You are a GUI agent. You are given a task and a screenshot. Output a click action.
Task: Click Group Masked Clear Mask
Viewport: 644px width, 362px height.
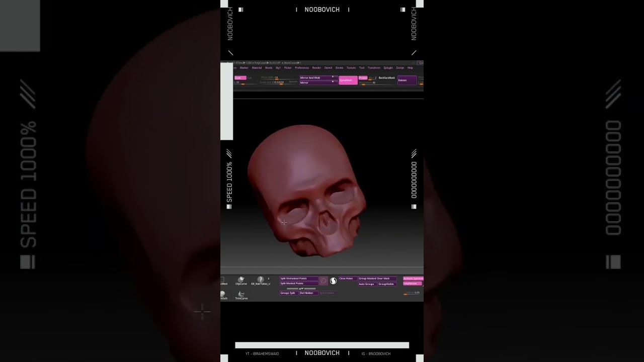[377, 279]
